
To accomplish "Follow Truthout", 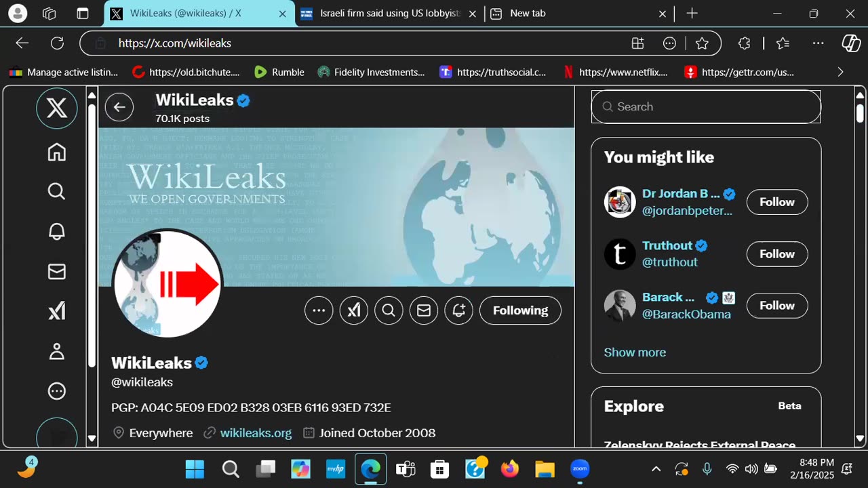I will click(777, 254).
